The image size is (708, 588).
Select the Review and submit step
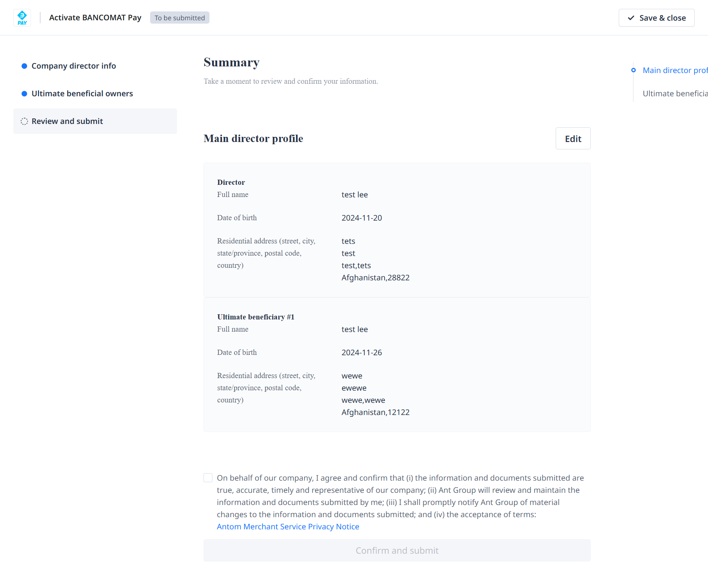[67, 121]
